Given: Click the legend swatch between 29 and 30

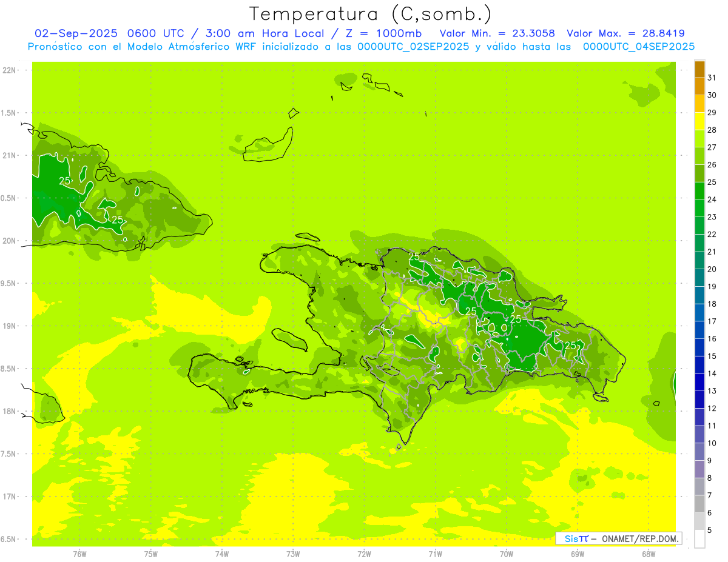Looking at the screenshot, I should [x=699, y=104].
